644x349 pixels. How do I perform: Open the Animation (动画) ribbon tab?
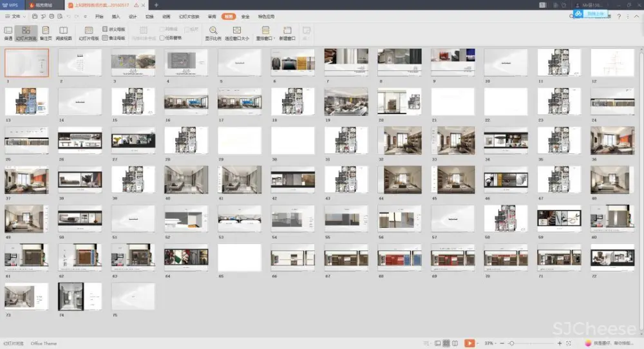[166, 16]
